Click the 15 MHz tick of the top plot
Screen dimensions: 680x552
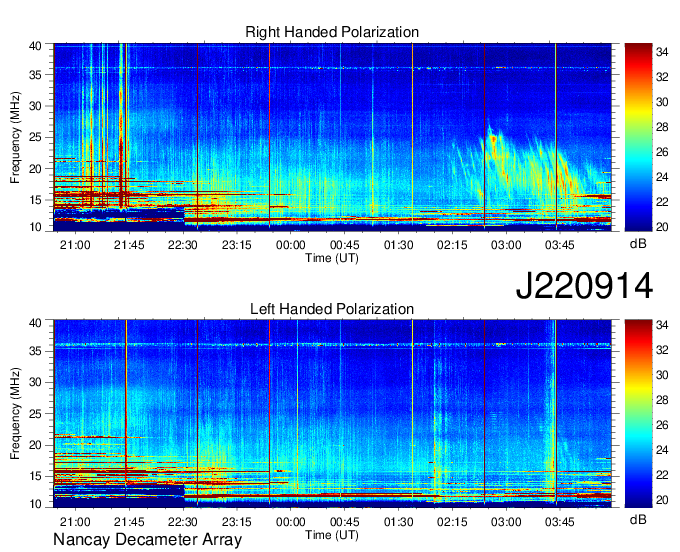35,200
